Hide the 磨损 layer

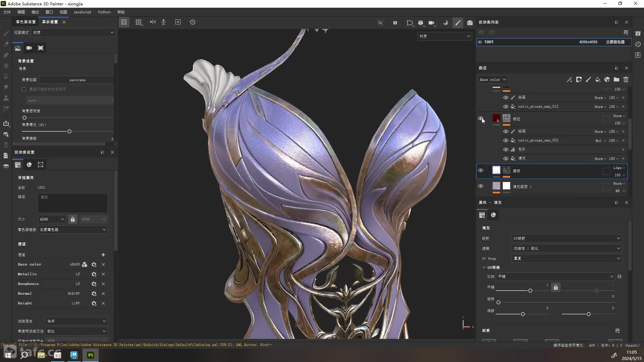tap(481, 170)
